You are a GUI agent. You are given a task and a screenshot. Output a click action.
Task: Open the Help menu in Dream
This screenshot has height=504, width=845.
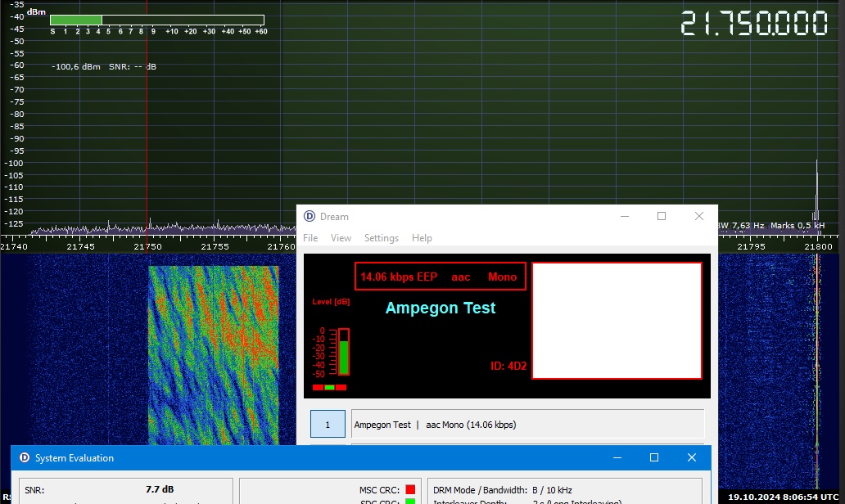coord(422,238)
